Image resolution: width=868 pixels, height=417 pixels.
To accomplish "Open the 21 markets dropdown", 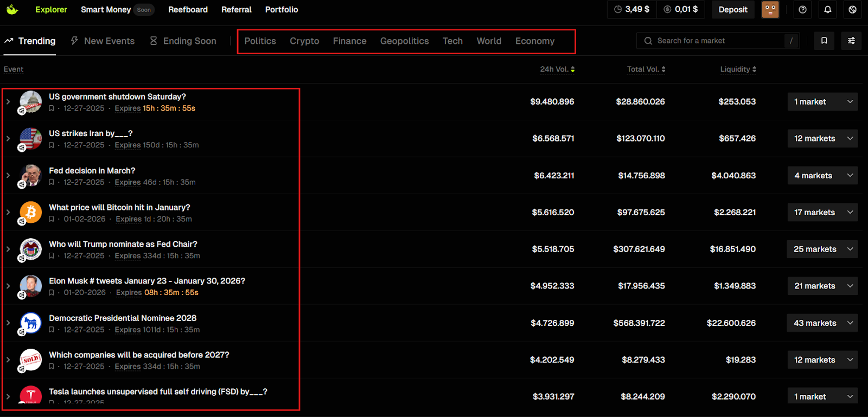I will click(822, 286).
